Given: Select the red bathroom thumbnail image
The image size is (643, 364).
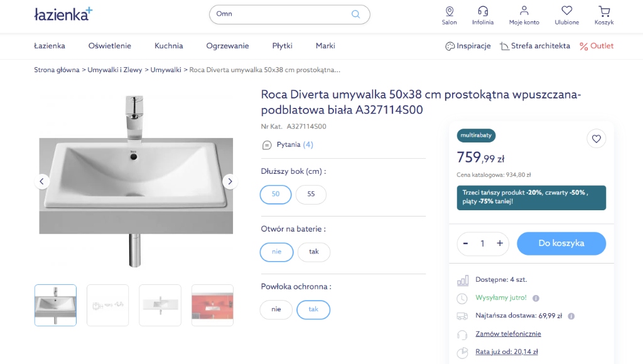Looking at the screenshot, I should tap(212, 305).
